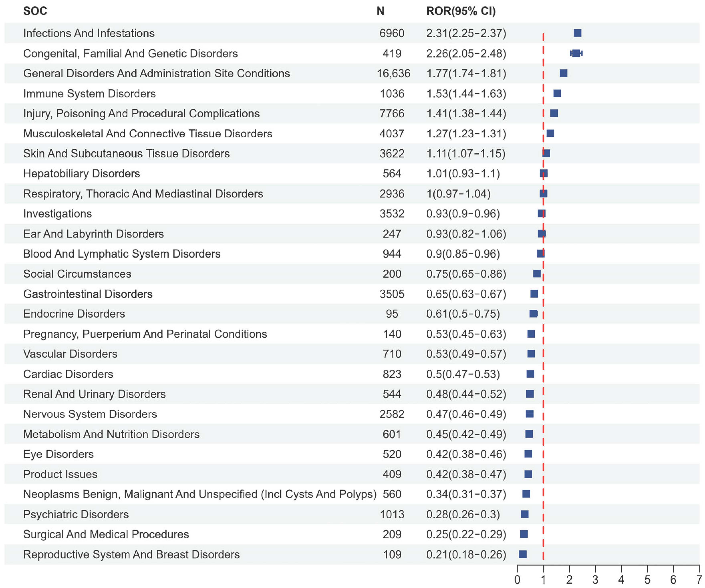
Task: Click the Gastrointestinal Disorders blue marker
Action: (534, 294)
